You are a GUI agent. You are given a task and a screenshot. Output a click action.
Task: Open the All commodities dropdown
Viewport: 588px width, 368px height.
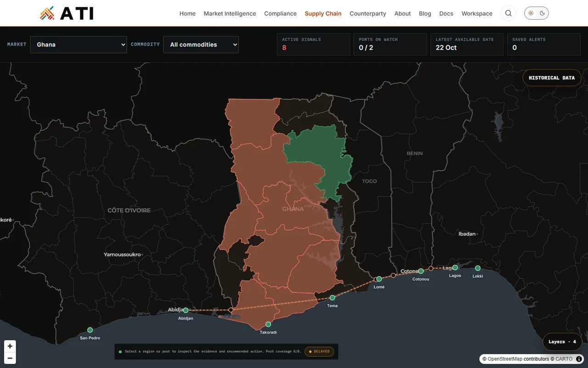click(201, 45)
